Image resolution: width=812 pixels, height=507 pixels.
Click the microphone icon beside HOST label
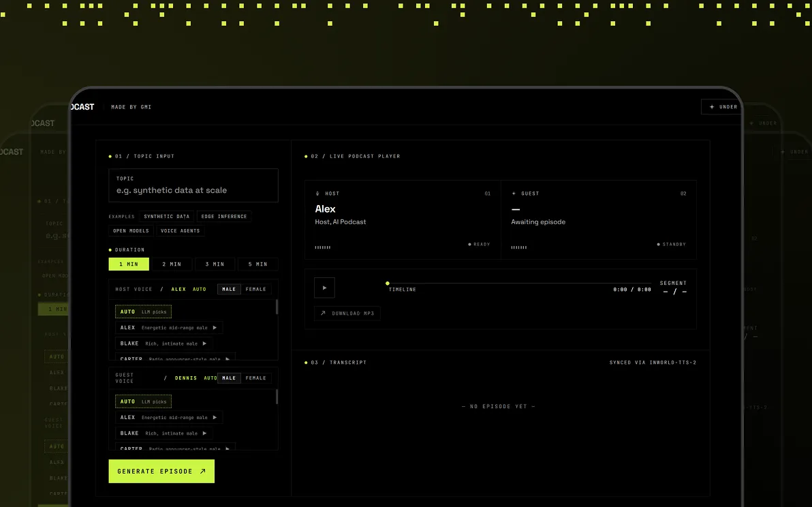coord(317,194)
